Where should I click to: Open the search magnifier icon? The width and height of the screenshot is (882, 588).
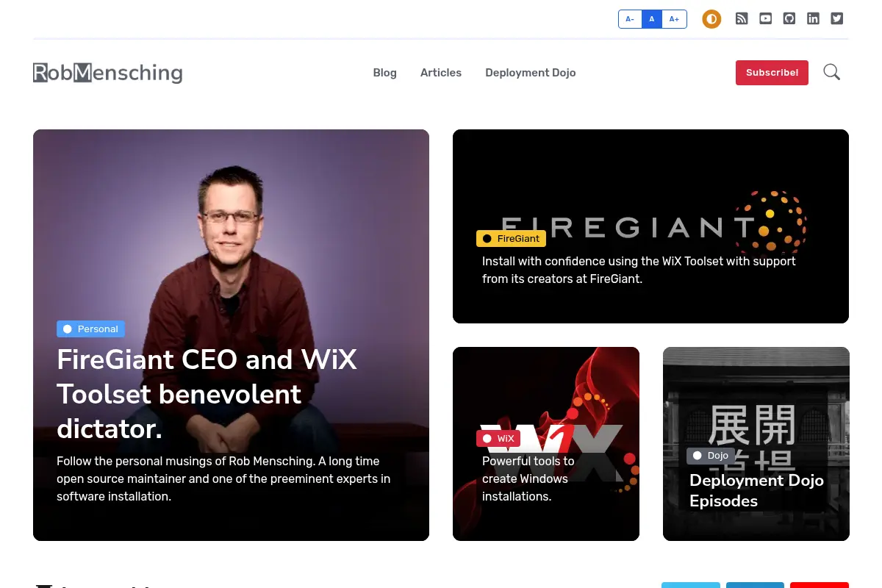pyautogui.click(x=831, y=72)
